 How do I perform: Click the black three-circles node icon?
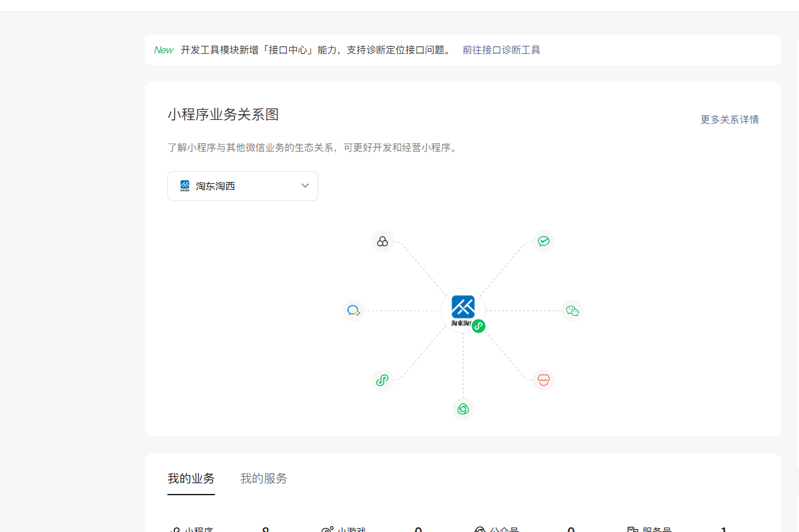[x=382, y=242]
